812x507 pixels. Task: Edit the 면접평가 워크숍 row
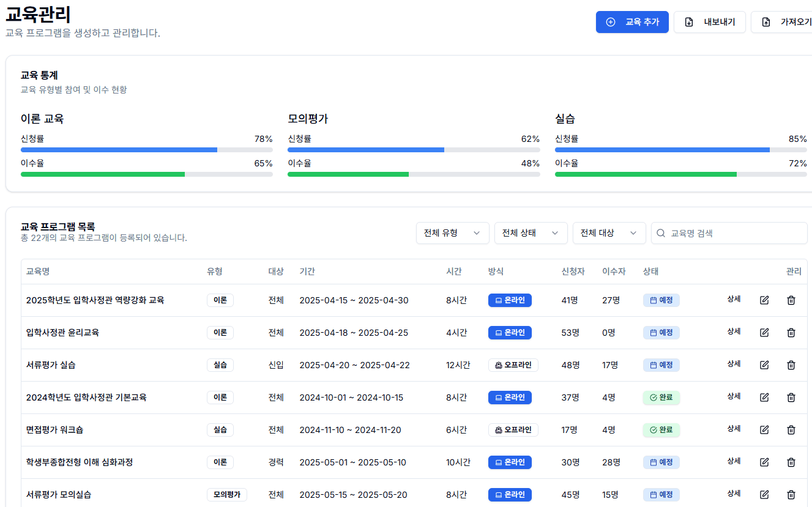point(764,430)
